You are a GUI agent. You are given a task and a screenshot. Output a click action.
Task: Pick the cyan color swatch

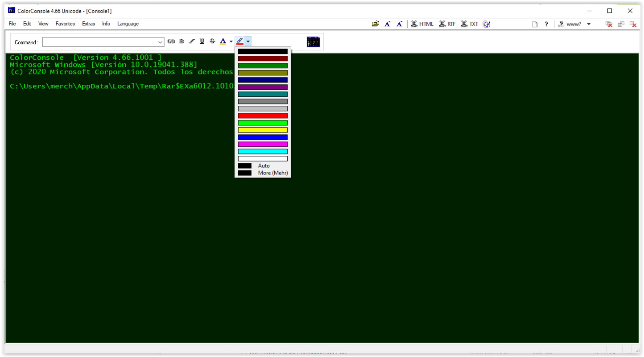click(263, 151)
